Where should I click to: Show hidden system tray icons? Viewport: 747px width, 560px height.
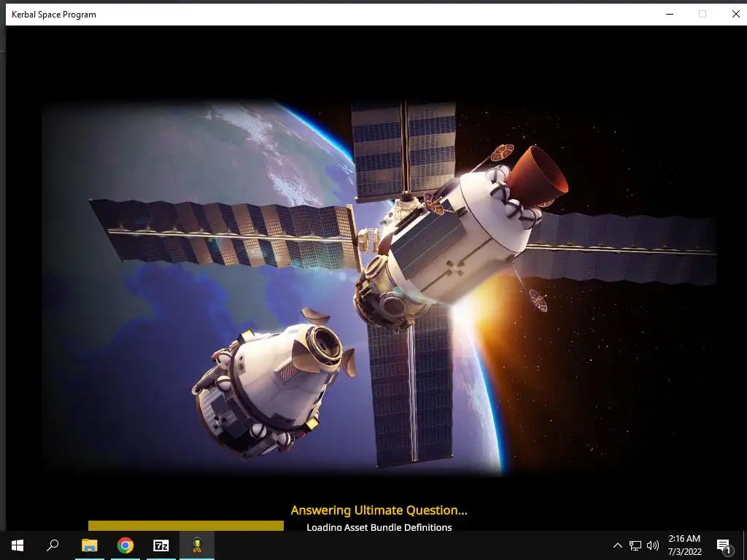pyautogui.click(x=617, y=545)
